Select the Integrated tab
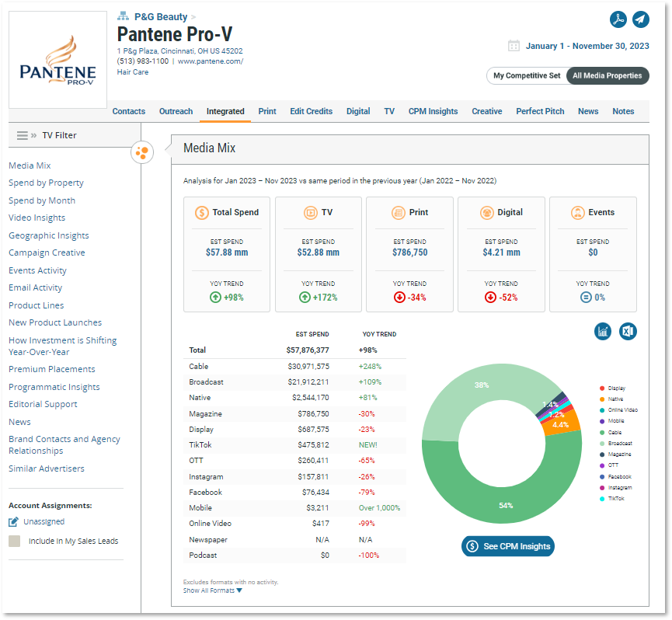Image resolution: width=672 pixels, height=620 pixels. (225, 111)
